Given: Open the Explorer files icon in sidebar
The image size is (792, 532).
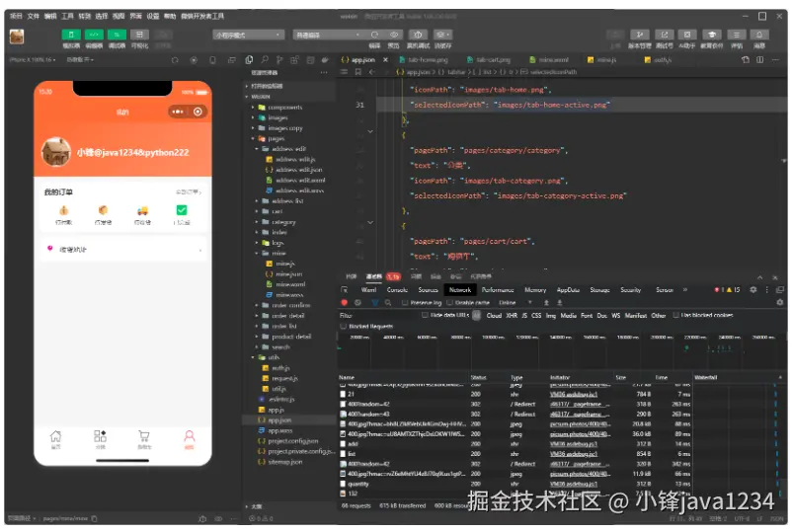Looking at the screenshot, I should point(249,59).
